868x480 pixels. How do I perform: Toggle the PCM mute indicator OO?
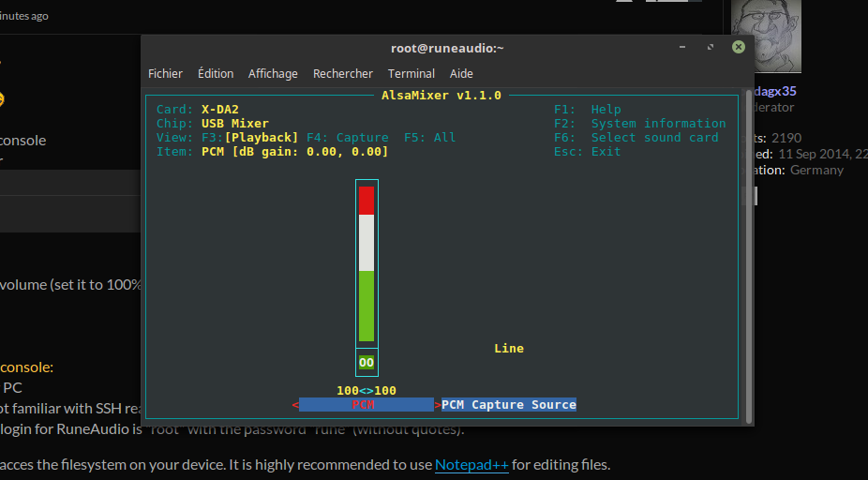pyautogui.click(x=367, y=363)
